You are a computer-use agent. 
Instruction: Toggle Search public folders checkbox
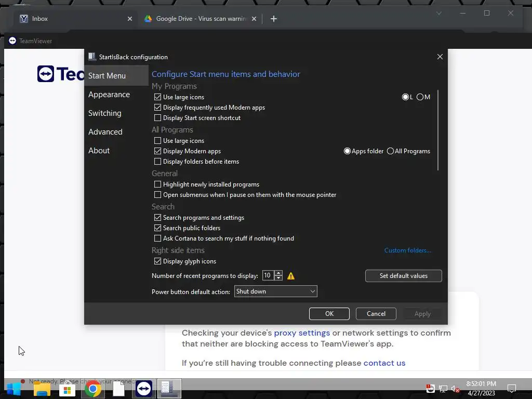(x=157, y=228)
